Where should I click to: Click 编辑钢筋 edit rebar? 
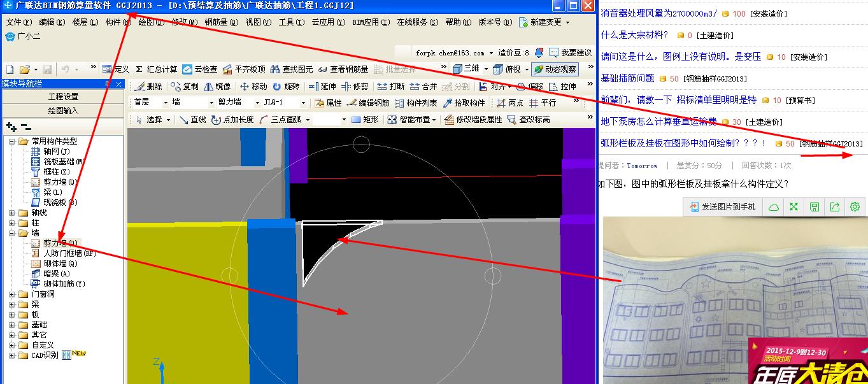(x=368, y=103)
